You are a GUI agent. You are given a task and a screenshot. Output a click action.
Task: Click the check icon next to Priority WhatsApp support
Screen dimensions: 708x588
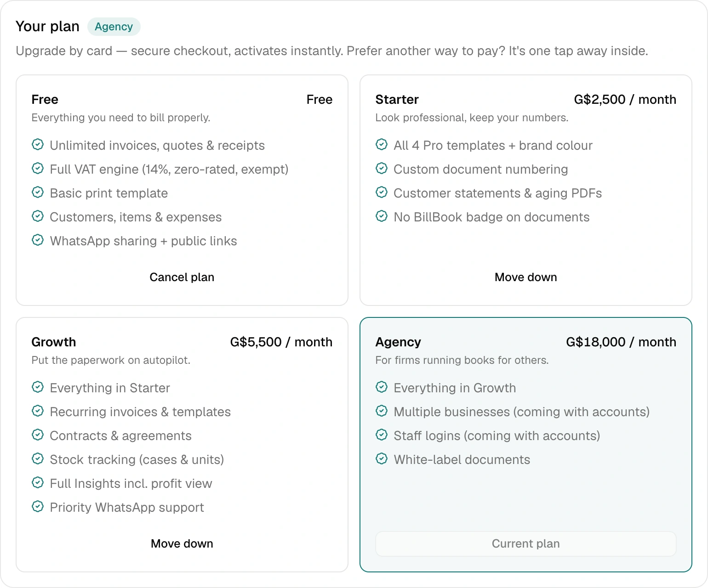(38, 507)
